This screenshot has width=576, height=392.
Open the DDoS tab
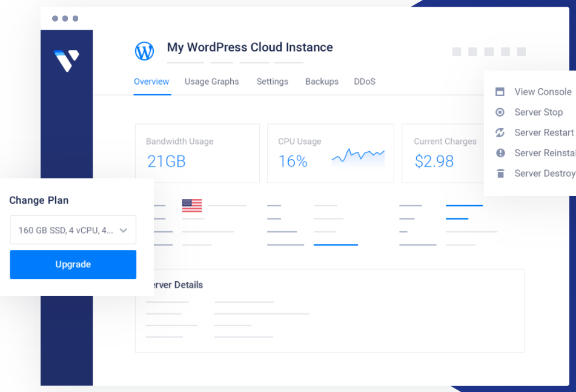click(x=365, y=82)
